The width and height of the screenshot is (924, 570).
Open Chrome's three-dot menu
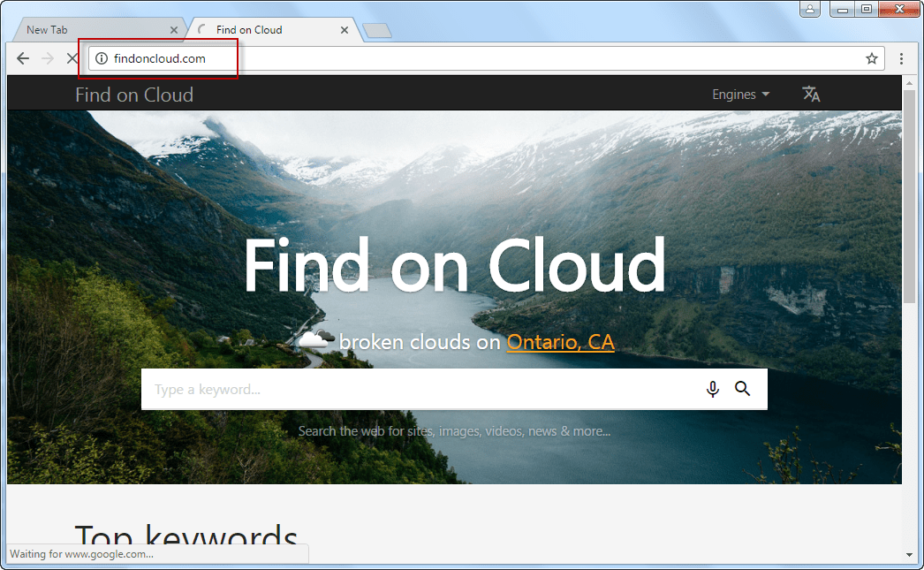(901, 58)
